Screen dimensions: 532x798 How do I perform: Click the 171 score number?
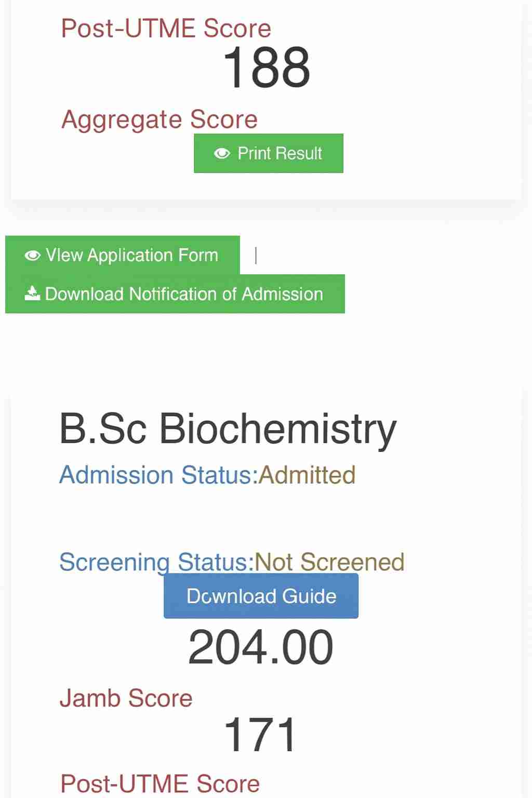point(260,735)
